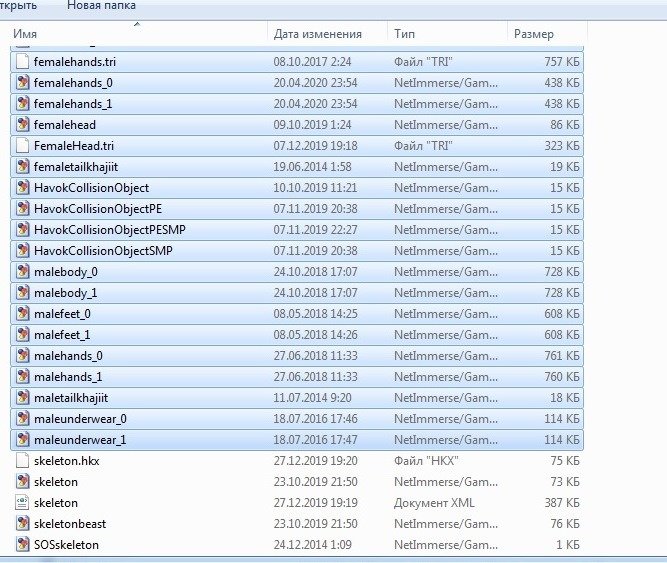Click the Новая папка toolbar button
This screenshot has height=563, width=667.
tap(100, 6)
